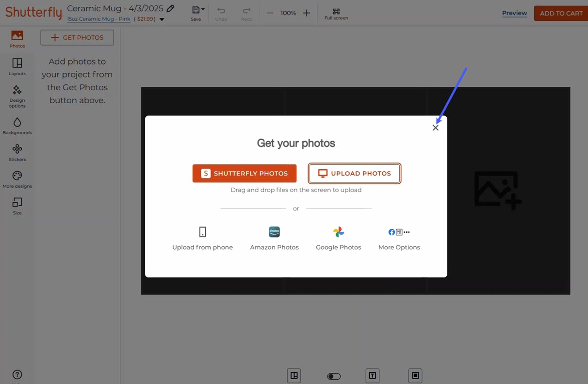588x384 pixels.
Task: Click the 100% zoom value
Action: click(x=288, y=13)
